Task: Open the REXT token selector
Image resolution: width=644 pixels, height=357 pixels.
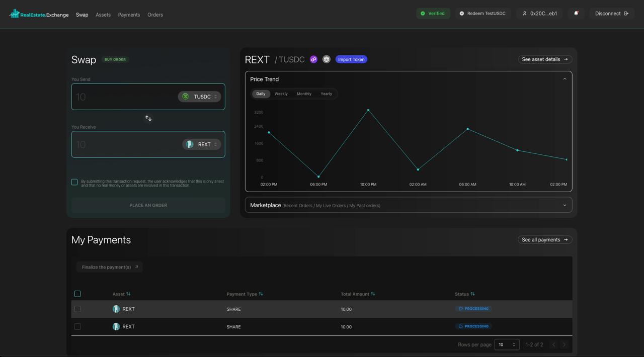Action: point(202,144)
